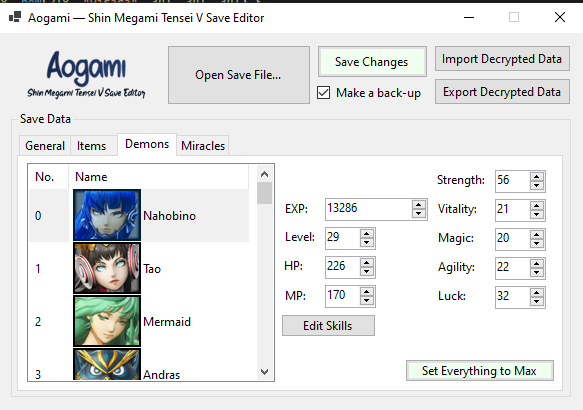Switch to the Miracles tab
Viewport: 583px width, 410px height.
pos(203,146)
